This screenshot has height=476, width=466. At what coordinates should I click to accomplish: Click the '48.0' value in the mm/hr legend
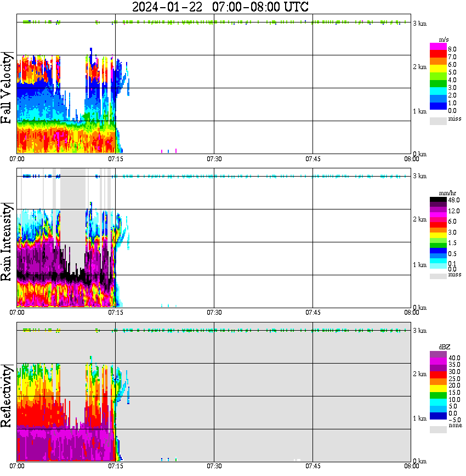[454, 200]
